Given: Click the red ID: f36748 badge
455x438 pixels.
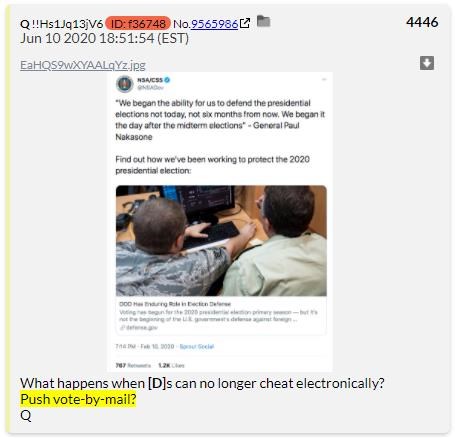Looking at the screenshot, I should pyautogui.click(x=138, y=24).
